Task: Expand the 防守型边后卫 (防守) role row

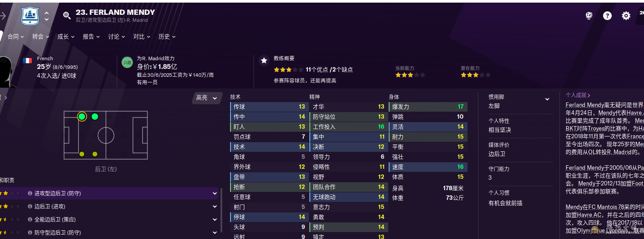Action: (215, 232)
